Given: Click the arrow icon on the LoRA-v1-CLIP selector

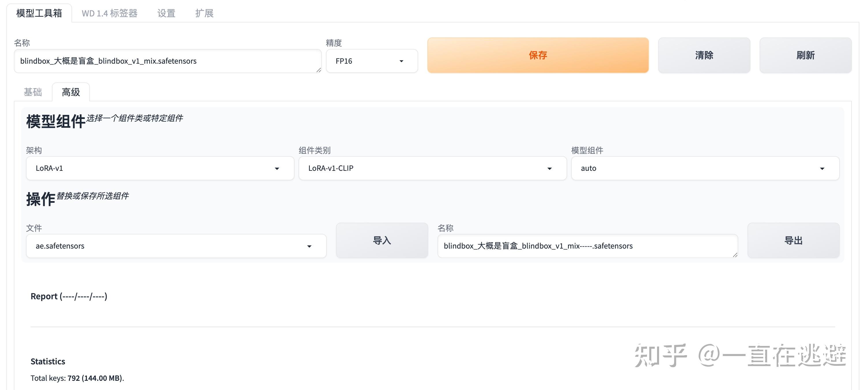Looking at the screenshot, I should pos(550,169).
